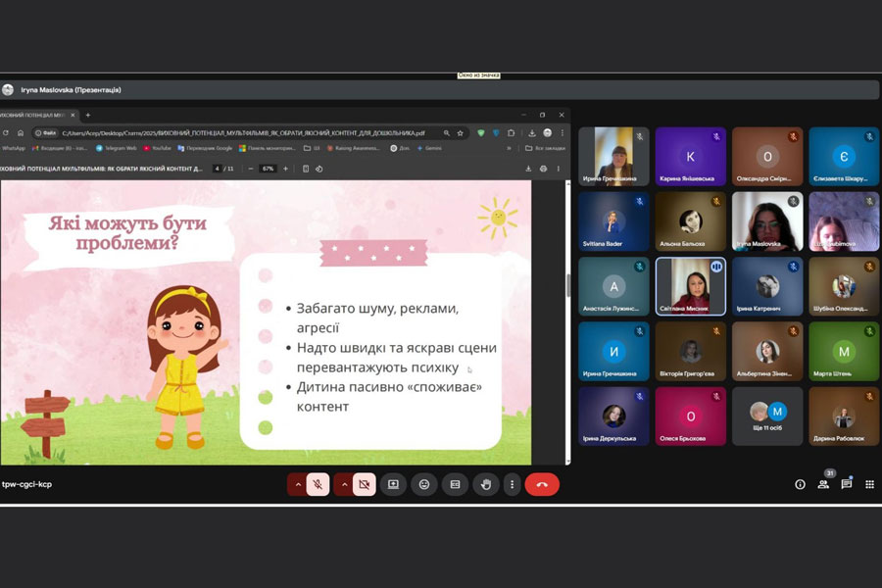This screenshot has width=882, height=588.
Task: Select the active speaker Світлана Мисник tile
Action: click(690, 286)
